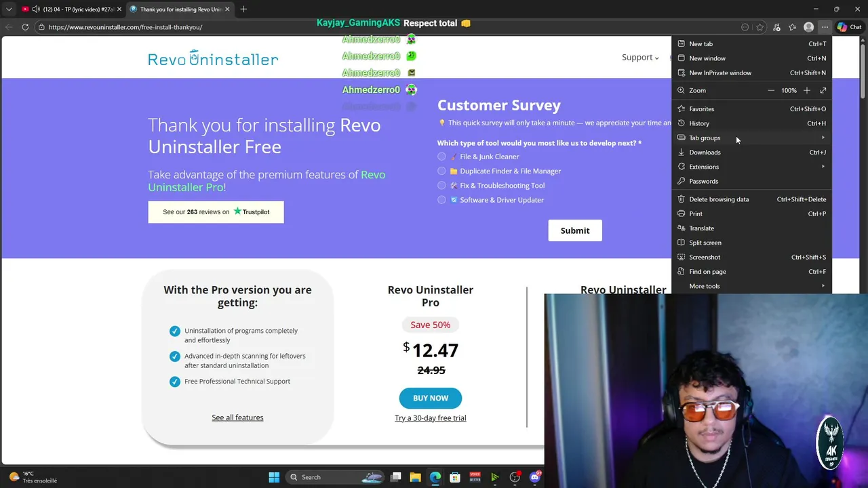Image resolution: width=868 pixels, height=488 pixels.
Task: Open Favorites from the Edge menu
Action: click(x=752, y=109)
